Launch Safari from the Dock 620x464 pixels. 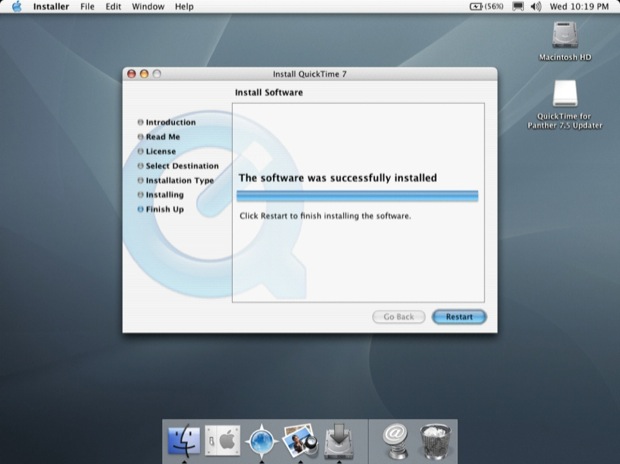[261, 440]
